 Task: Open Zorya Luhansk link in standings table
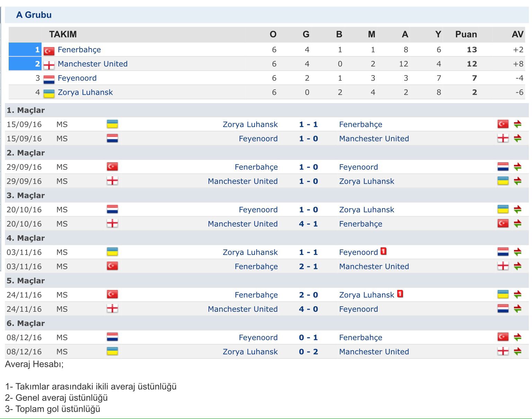coord(85,92)
